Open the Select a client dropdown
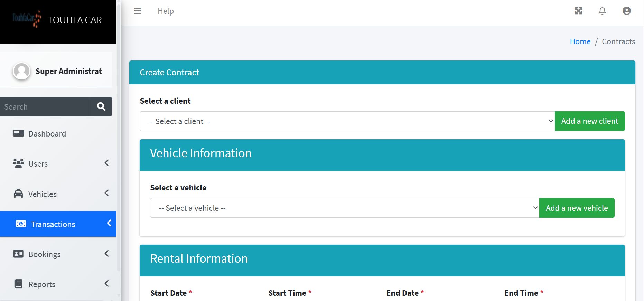 click(347, 121)
